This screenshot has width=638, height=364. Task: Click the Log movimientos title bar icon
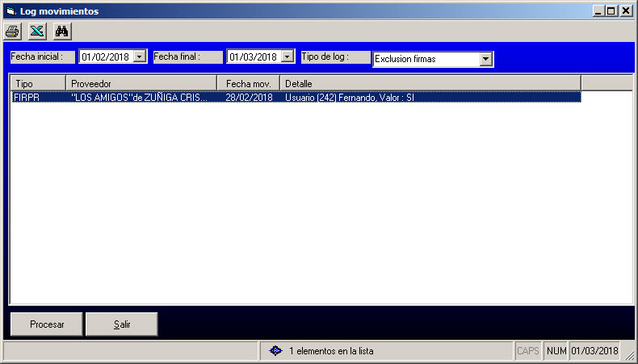point(10,10)
